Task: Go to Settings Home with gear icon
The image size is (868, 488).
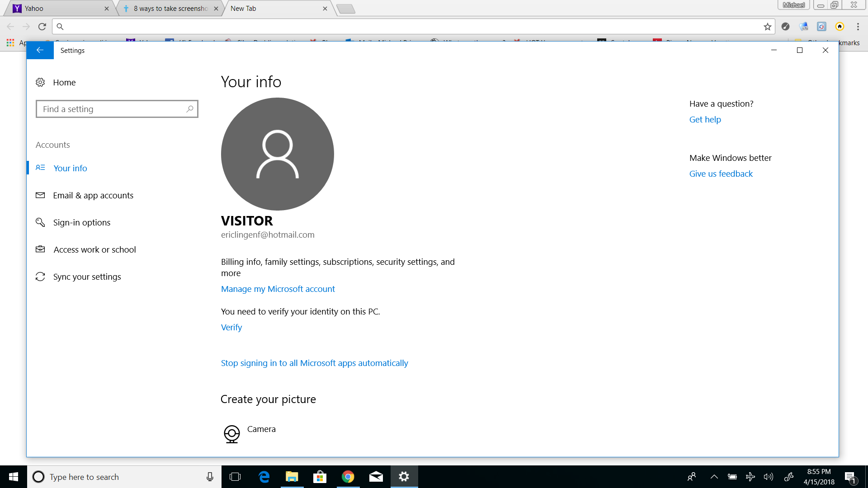Action: tap(64, 82)
